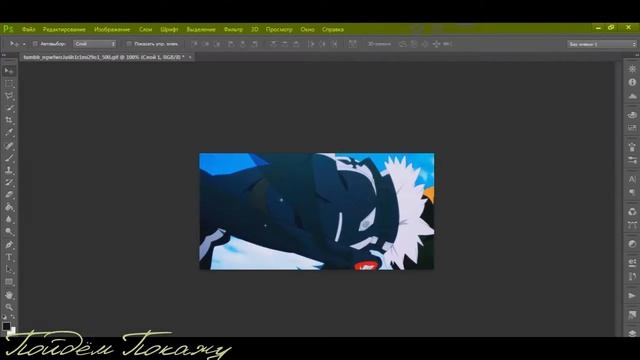Restore down the Photoshop window
This screenshot has height=360, width=640.
point(611,28)
